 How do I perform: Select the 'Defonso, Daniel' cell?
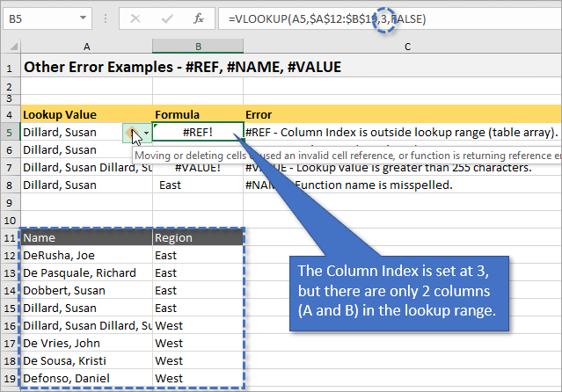tap(86, 378)
